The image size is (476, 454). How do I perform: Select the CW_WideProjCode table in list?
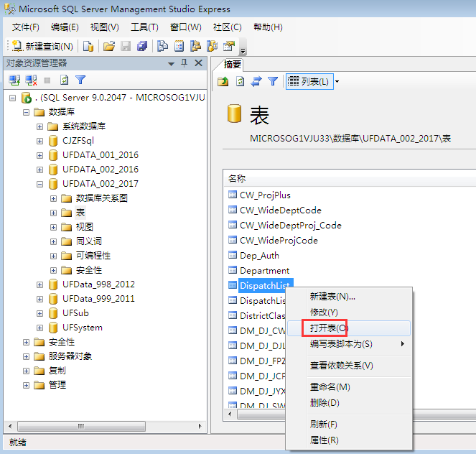[x=279, y=240]
